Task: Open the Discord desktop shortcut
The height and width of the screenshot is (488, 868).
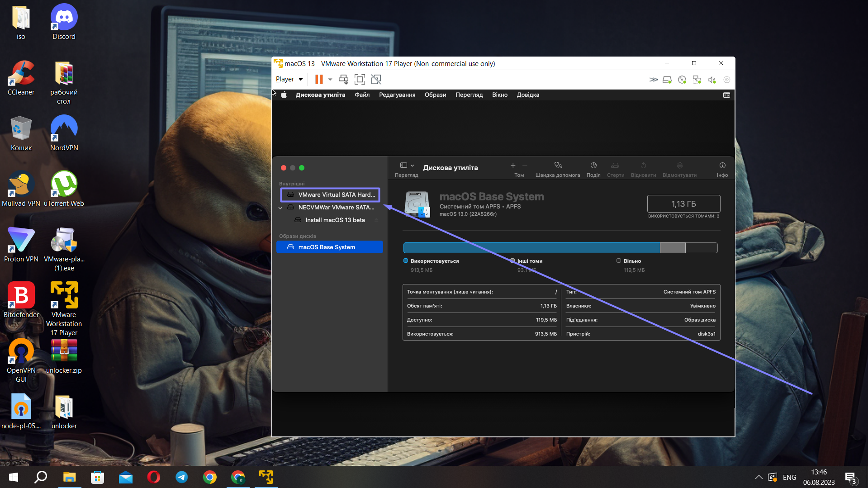Action: [x=64, y=23]
